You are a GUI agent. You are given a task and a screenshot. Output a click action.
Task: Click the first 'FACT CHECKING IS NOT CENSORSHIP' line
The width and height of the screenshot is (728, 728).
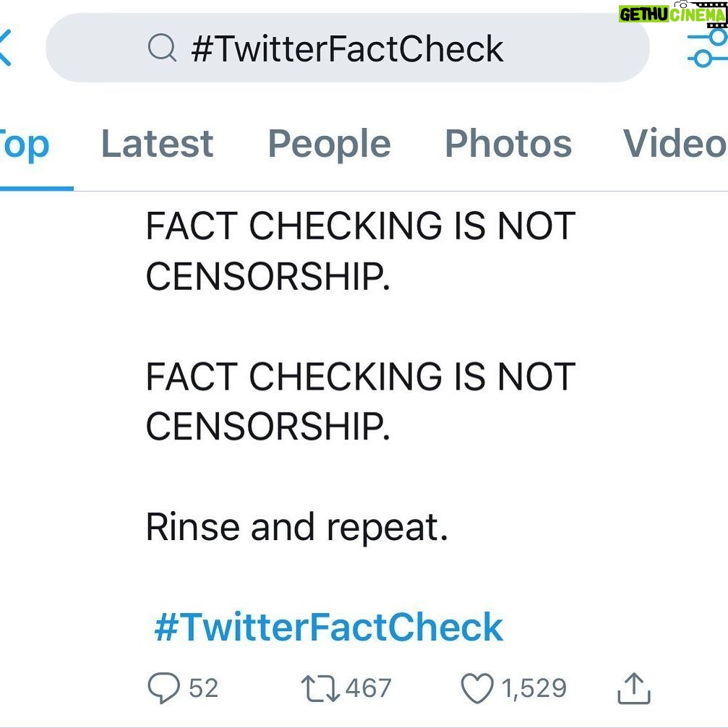point(361,251)
